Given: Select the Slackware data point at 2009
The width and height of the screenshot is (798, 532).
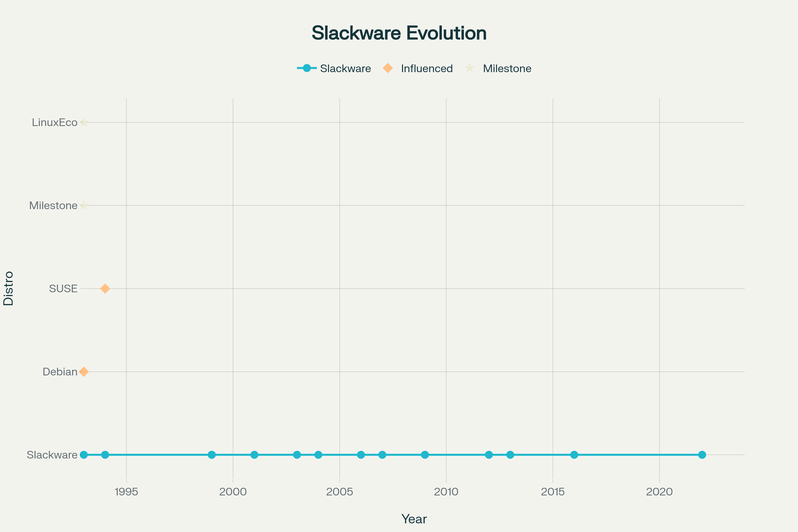Looking at the screenshot, I should click(x=425, y=455).
